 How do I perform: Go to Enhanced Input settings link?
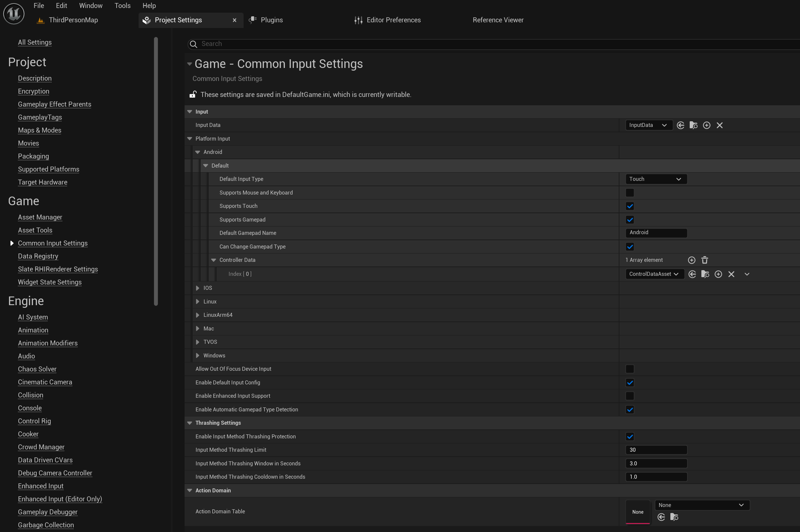click(x=40, y=486)
